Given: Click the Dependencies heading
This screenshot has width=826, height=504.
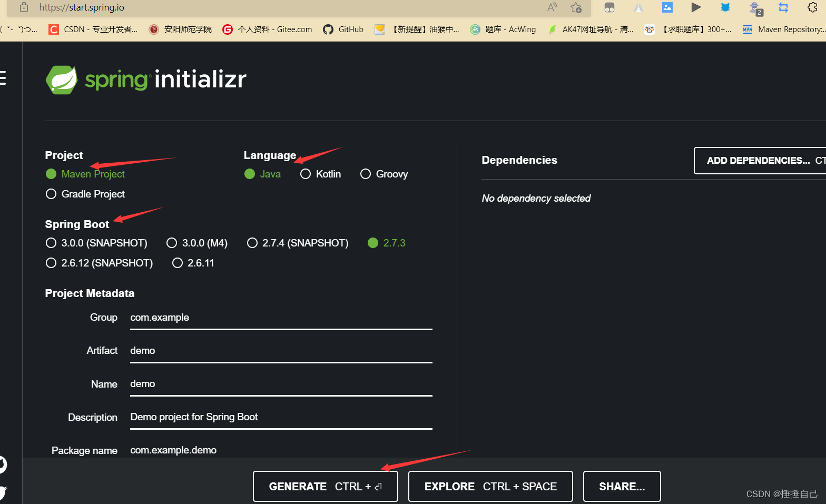Looking at the screenshot, I should tap(519, 160).
